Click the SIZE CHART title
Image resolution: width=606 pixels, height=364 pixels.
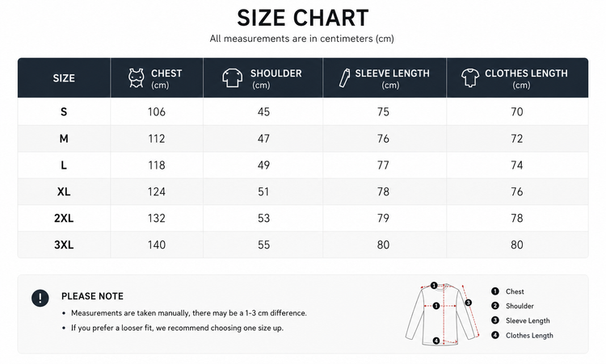303,18
